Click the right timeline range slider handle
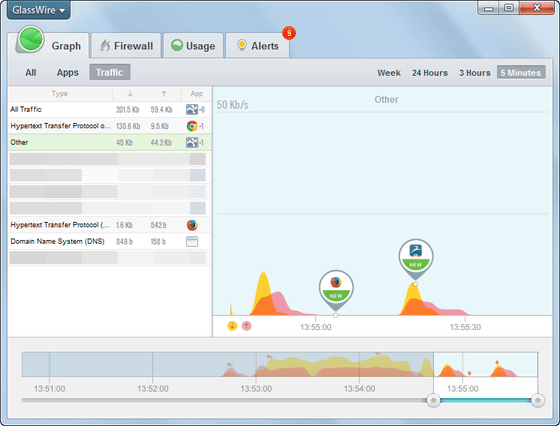The width and height of the screenshot is (560, 426). [538, 400]
